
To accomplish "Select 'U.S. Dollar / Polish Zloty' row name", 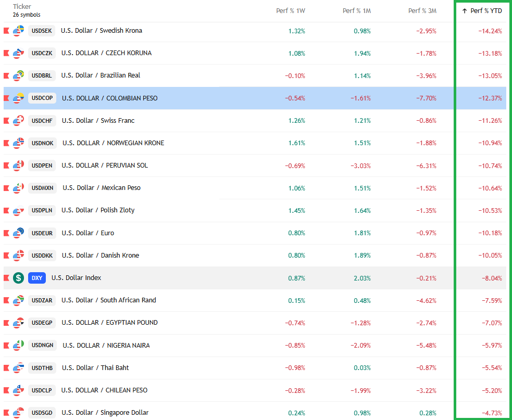I will click(x=98, y=210).
